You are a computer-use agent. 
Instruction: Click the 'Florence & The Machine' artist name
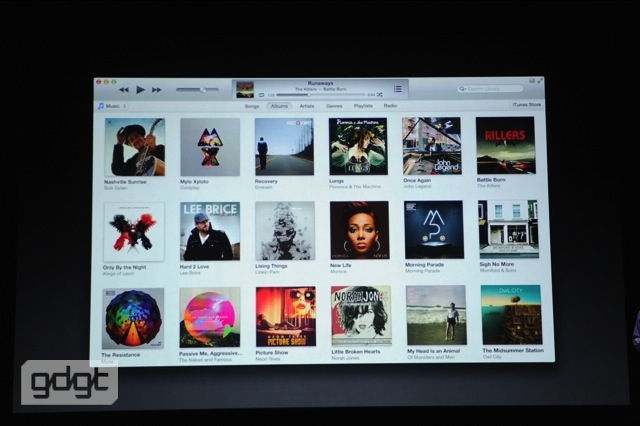(x=355, y=186)
